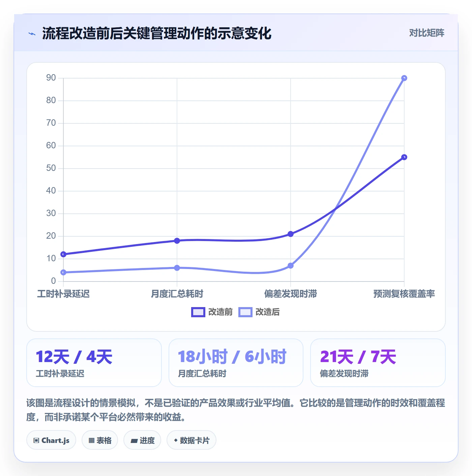
Task: Click the x-axis label 预测复核覆盖率
Action: [404, 294]
